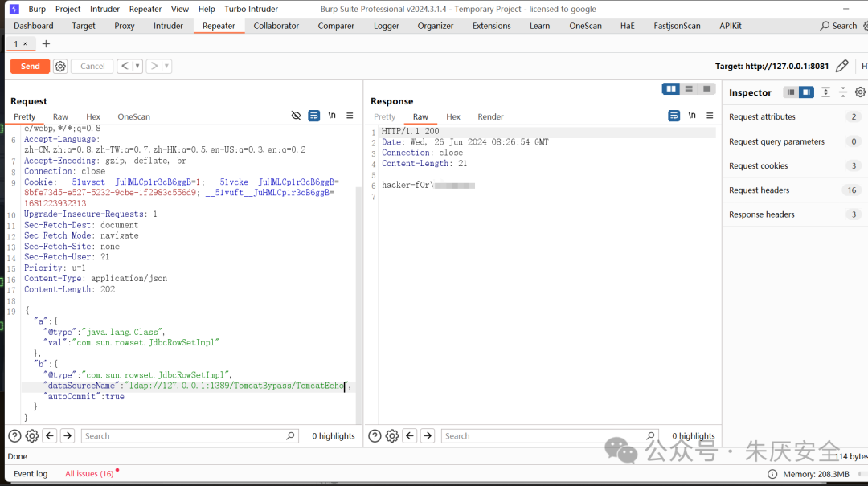Jump to previous request search match
This screenshot has height=486, width=868.
pos(50,436)
